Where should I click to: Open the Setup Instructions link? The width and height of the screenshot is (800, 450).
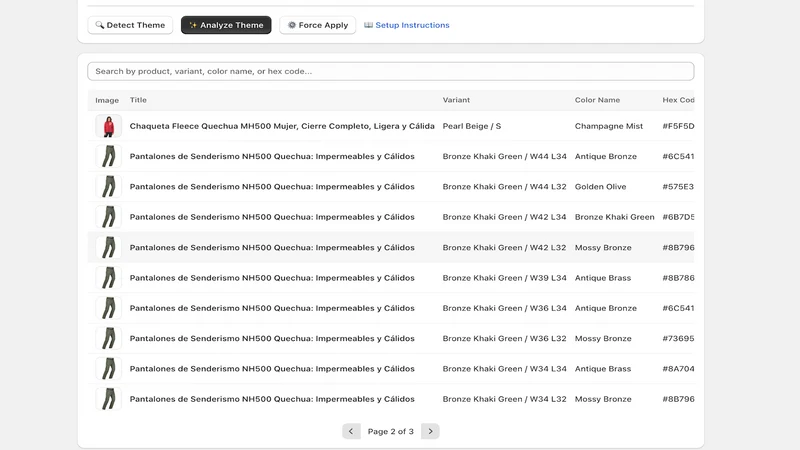coord(407,25)
